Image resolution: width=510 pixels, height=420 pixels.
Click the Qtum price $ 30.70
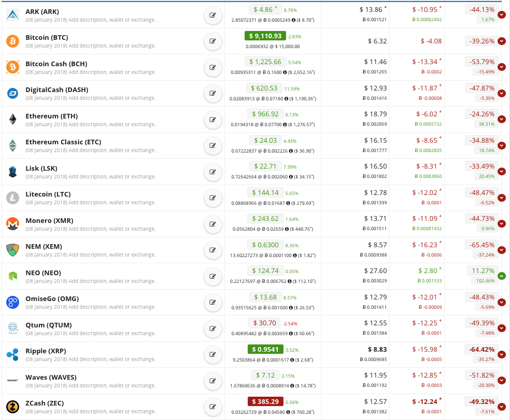264,323
